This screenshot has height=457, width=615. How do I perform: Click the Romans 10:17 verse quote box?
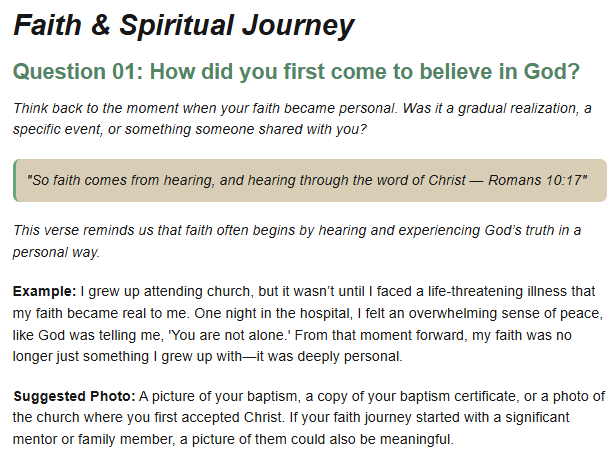coord(310,180)
